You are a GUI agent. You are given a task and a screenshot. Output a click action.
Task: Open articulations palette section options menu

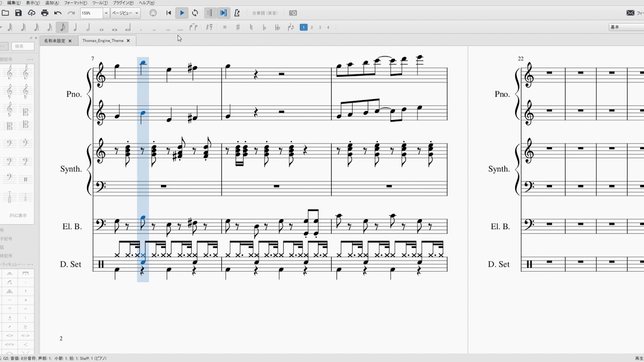pyautogui.click(x=30, y=264)
